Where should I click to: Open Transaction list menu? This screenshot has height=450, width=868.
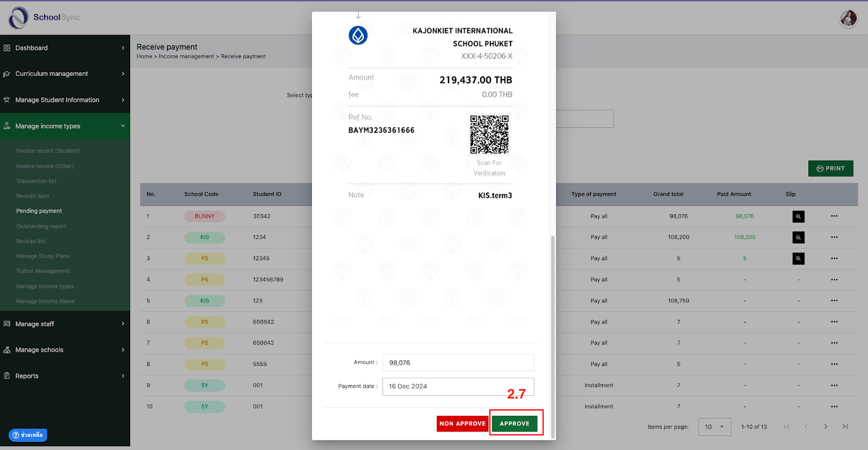(36, 181)
